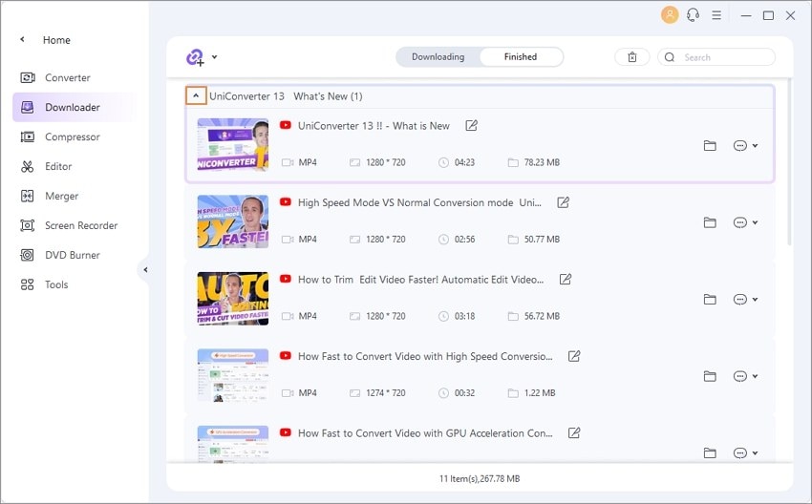
Task: Open file location of the High Speed Mode video
Action: coord(710,222)
